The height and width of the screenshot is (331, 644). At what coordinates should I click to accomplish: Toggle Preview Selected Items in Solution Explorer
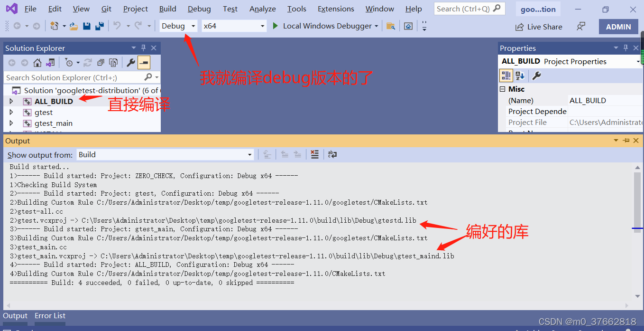144,63
